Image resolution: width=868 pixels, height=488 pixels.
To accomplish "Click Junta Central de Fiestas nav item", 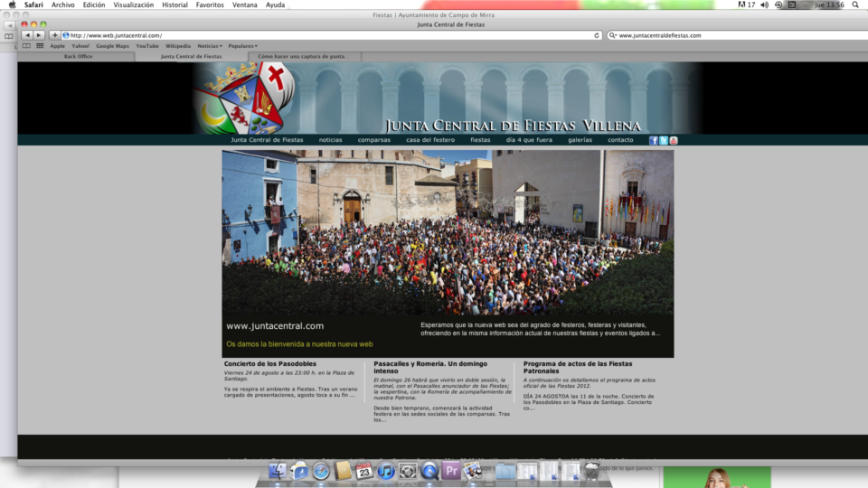I will 267,140.
